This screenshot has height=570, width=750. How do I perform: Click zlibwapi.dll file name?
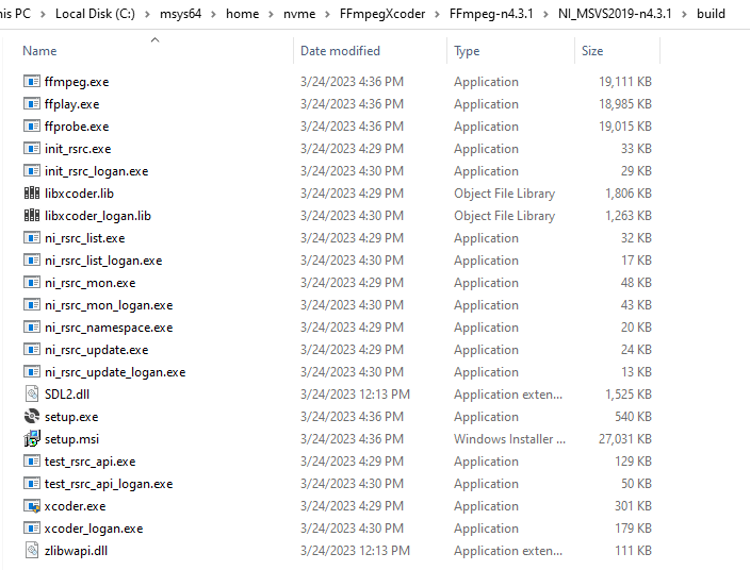(76, 551)
